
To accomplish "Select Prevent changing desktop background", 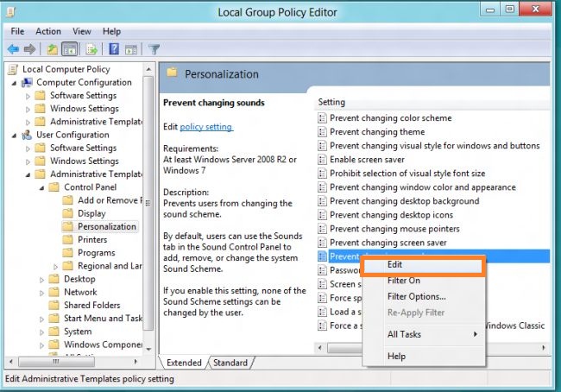I will tap(404, 201).
